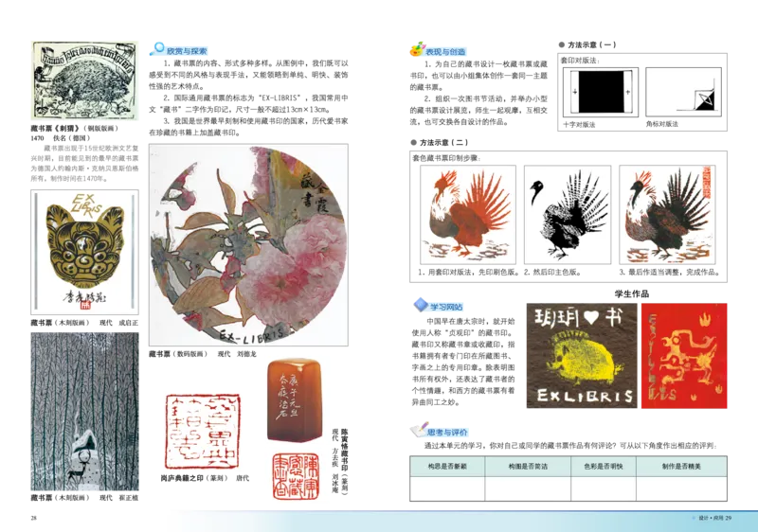Click the paint palette icon beside 表现与创造

coord(417,49)
